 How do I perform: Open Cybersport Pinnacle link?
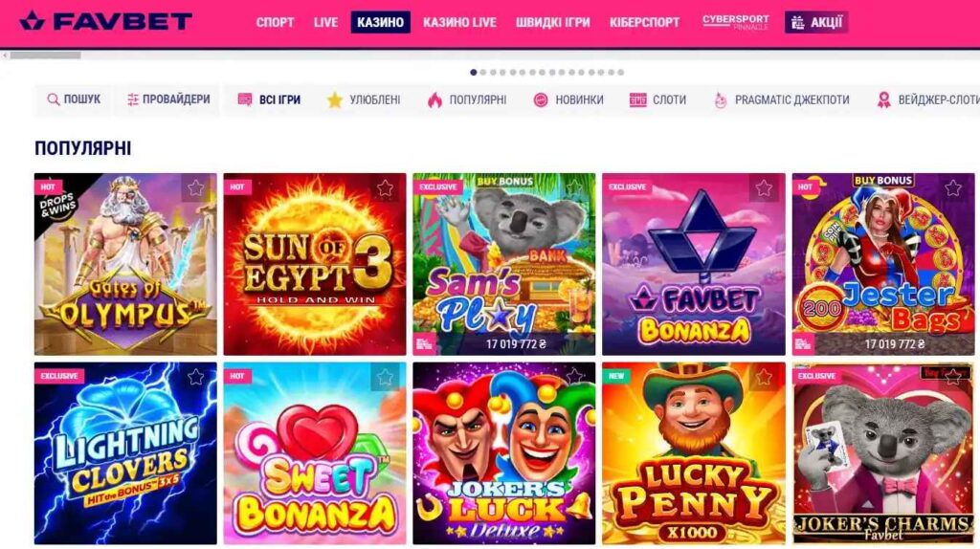[736, 22]
